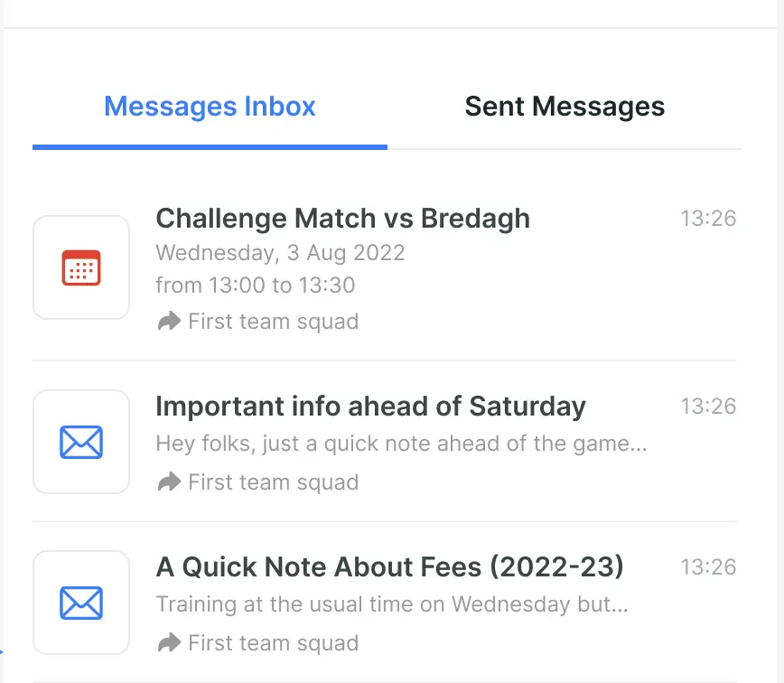Click the from 13:00 to 13:30 time range
784x683 pixels.
click(256, 285)
